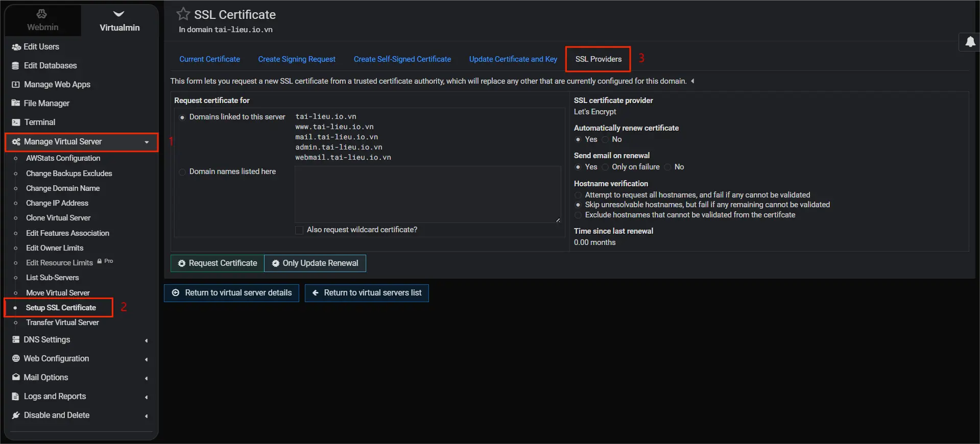
Task: Select Attempt to request all hostnames option
Action: click(578, 195)
